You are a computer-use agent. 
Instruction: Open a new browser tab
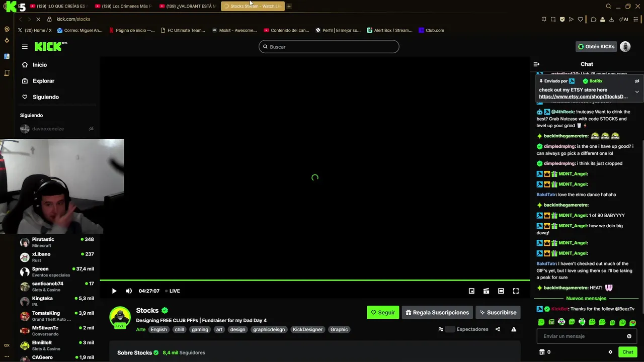click(289, 6)
